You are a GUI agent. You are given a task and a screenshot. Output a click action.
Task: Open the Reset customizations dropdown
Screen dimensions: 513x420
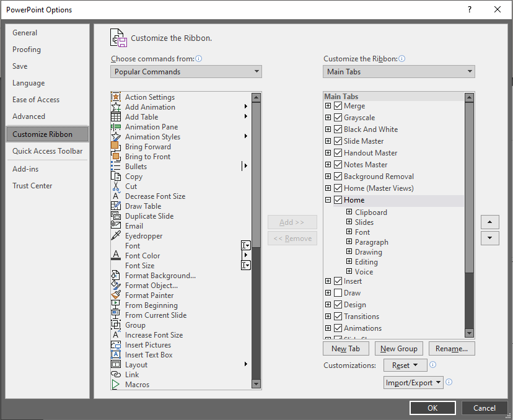point(405,365)
